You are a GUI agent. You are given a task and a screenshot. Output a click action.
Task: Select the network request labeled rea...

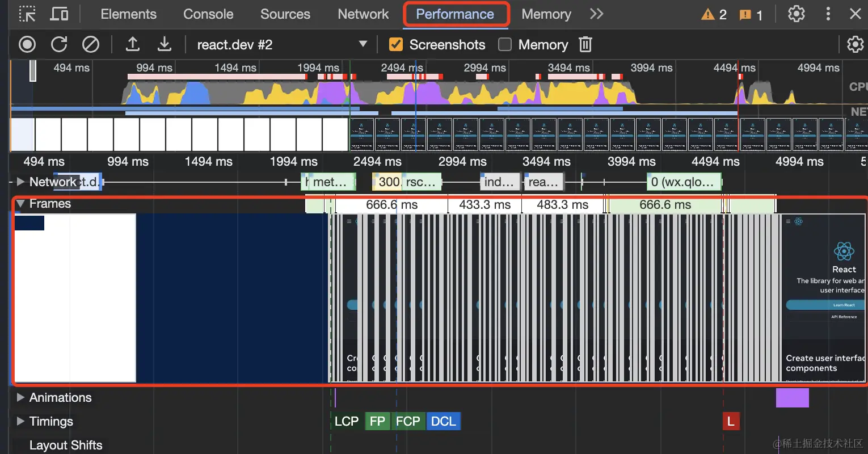pos(545,182)
